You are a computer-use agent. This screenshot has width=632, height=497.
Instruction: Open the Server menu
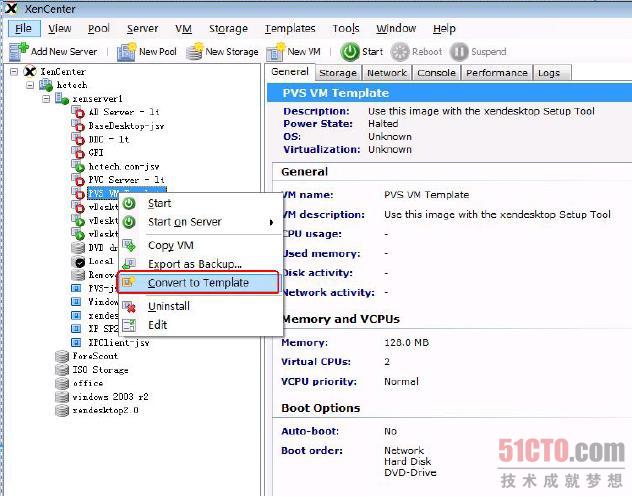point(142,29)
